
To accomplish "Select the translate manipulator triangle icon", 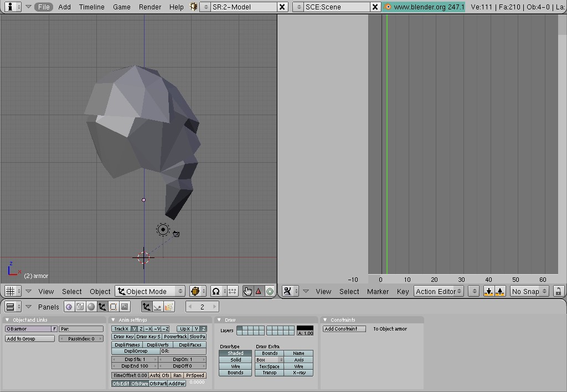I will 259,291.
